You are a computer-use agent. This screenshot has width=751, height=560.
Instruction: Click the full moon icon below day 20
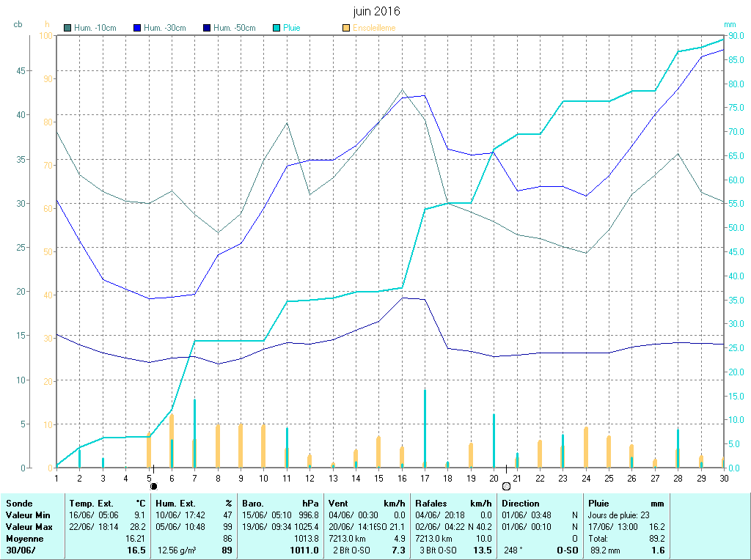(506, 486)
